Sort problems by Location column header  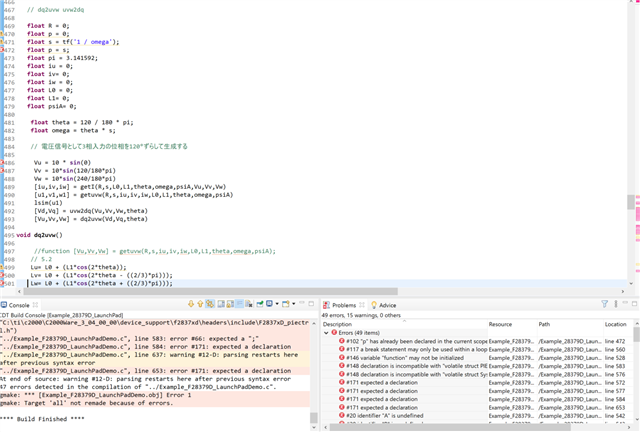pyautogui.click(x=618, y=324)
